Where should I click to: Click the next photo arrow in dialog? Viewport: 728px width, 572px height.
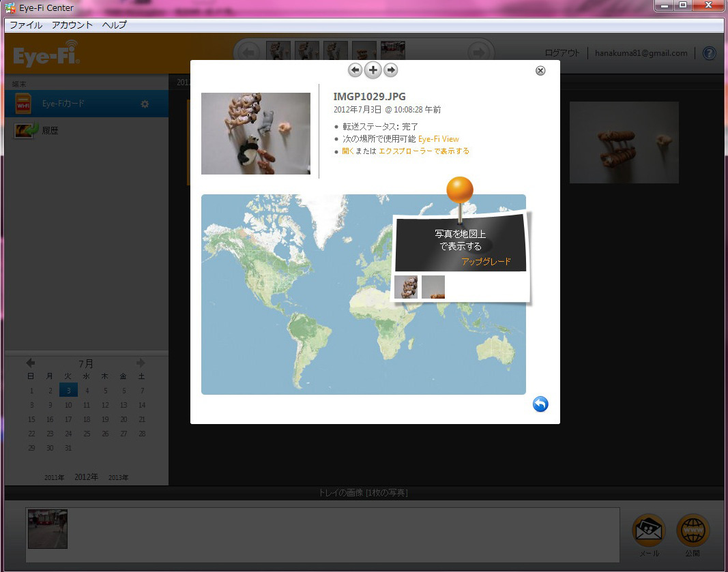391,70
